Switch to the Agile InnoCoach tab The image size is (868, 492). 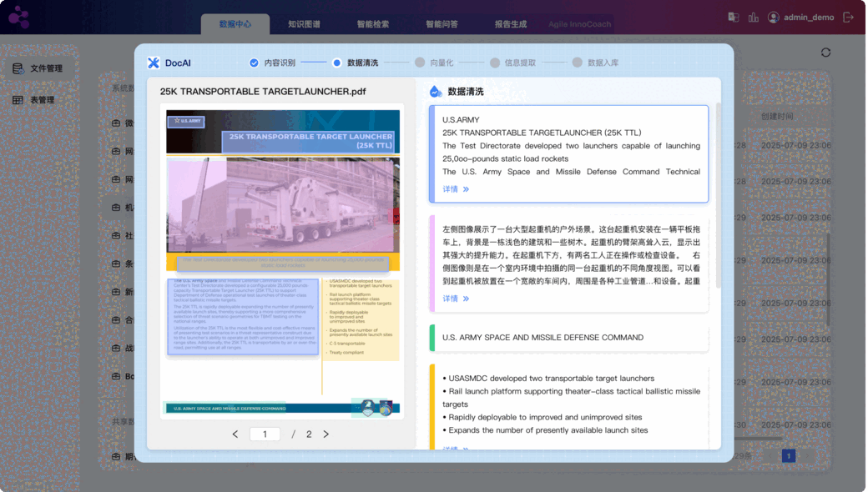pos(579,24)
